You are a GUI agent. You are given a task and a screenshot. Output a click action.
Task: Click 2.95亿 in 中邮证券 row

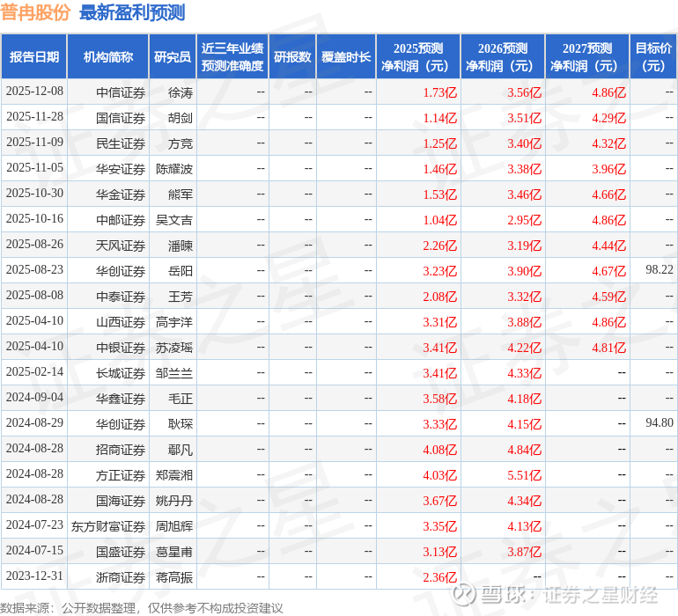pos(525,220)
